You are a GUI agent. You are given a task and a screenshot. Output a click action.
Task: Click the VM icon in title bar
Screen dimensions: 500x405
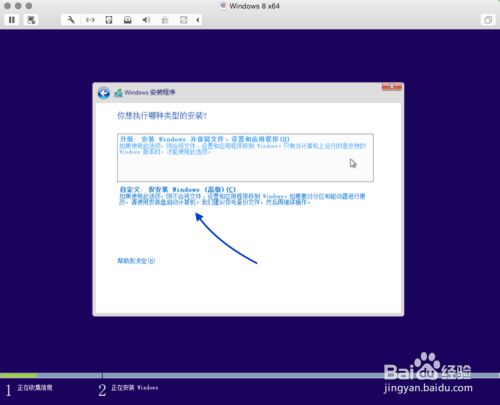pos(223,6)
